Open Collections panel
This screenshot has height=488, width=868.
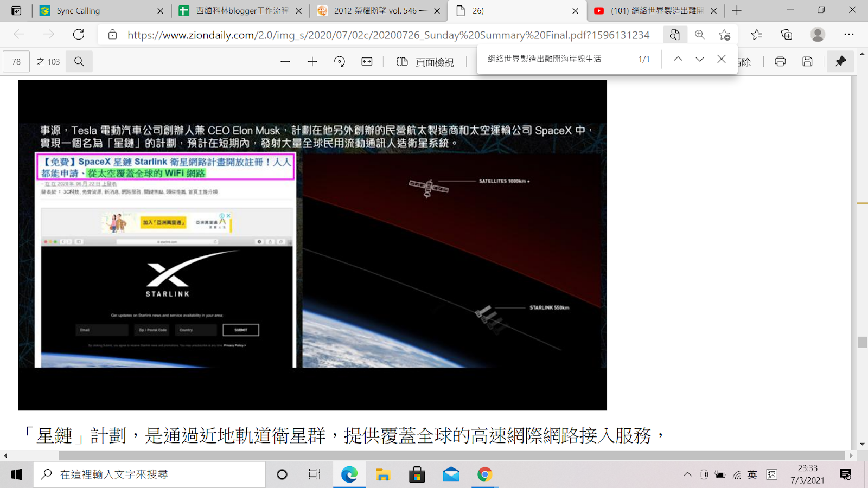tap(787, 35)
